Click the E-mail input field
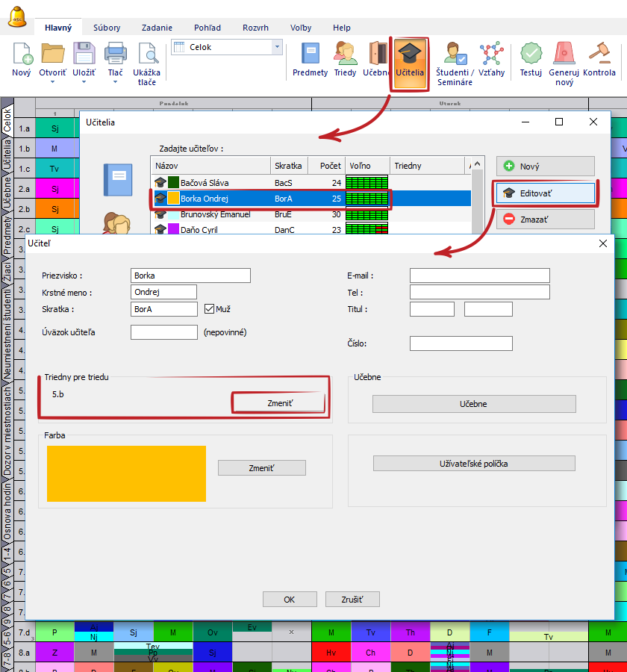The image size is (627, 672). click(x=479, y=276)
